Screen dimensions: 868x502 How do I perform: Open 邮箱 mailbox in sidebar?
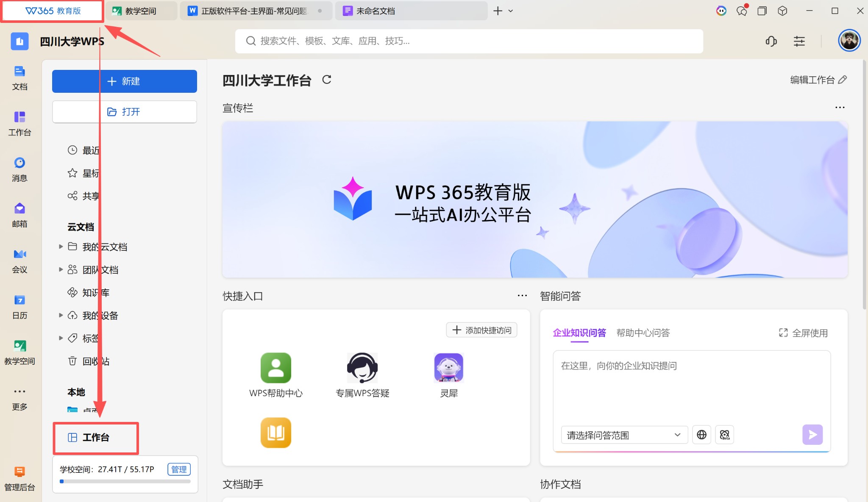coord(19,215)
